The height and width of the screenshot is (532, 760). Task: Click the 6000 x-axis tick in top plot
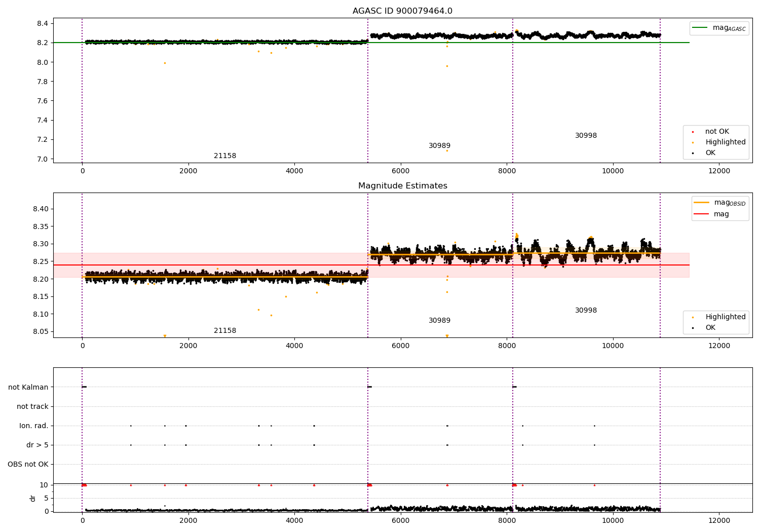[401, 171]
